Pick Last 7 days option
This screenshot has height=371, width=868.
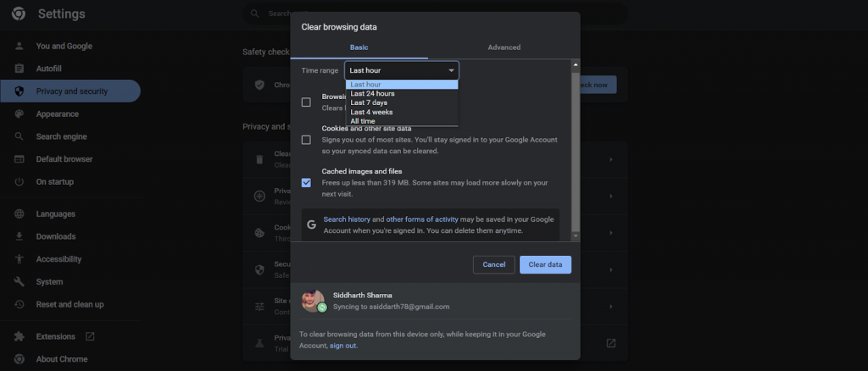click(x=369, y=103)
